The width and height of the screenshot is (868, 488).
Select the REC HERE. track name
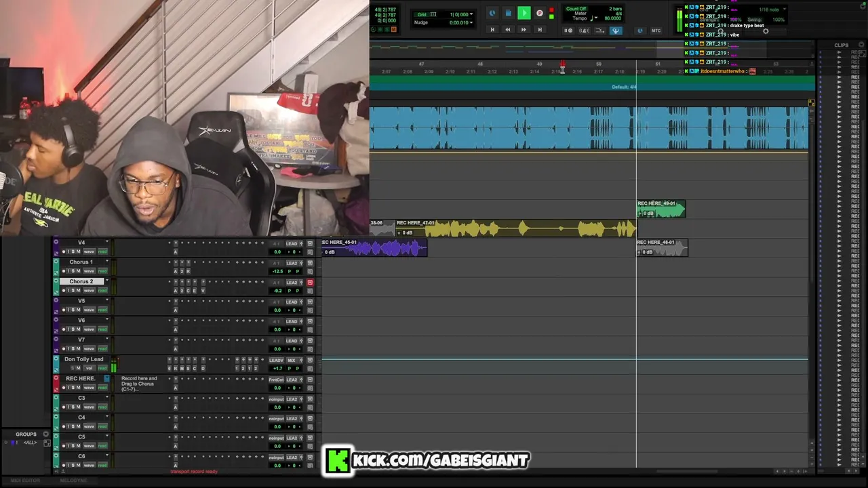pyautogui.click(x=81, y=378)
